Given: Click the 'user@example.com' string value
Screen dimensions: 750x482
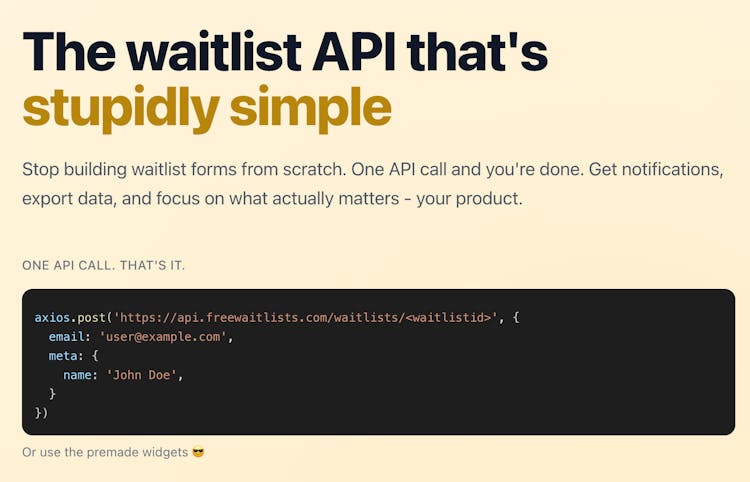Looking at the screenshot, I should point(165,336).
